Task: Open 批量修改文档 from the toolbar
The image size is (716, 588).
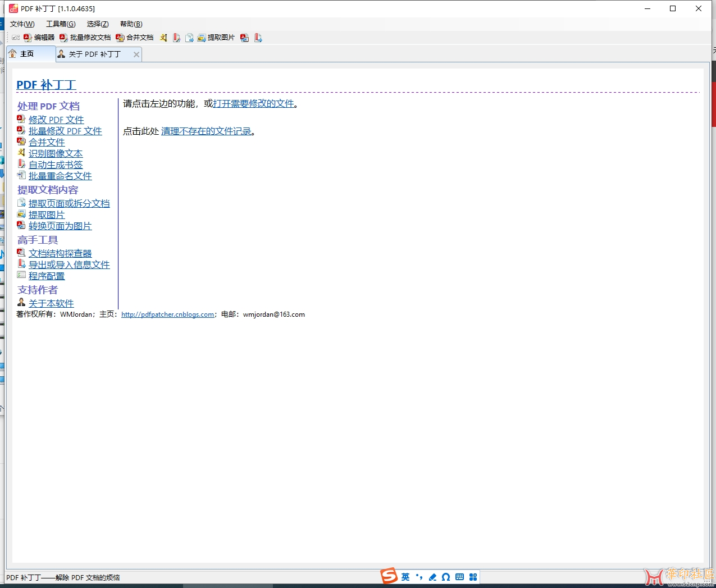Action: 85,38
